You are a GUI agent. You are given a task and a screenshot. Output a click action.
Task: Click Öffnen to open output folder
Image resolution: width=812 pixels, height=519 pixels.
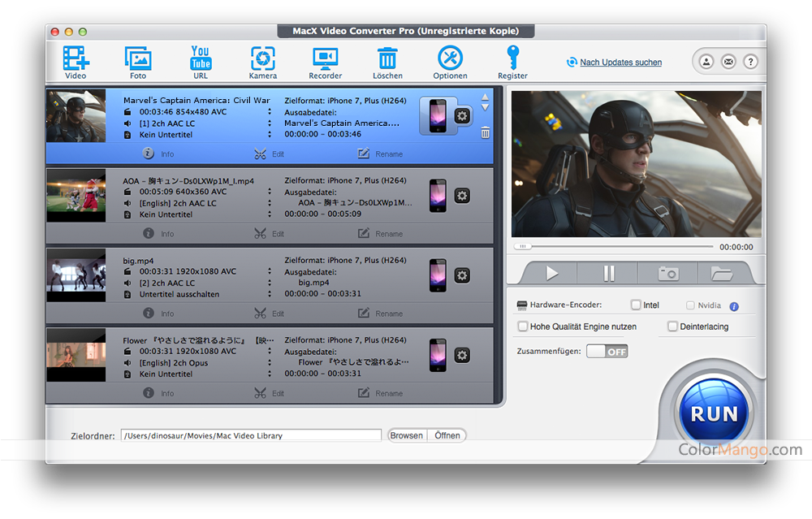coord(447,435)
